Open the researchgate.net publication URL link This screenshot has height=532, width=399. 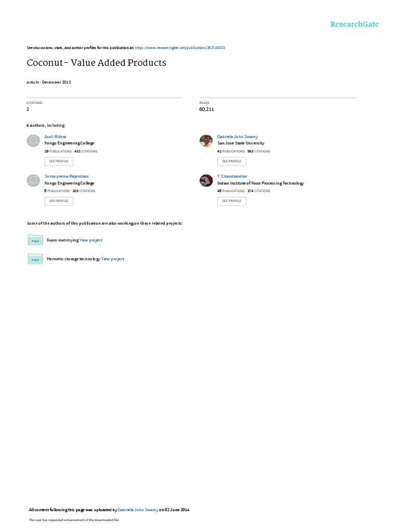pyautogui.click(x=180, y=48)
